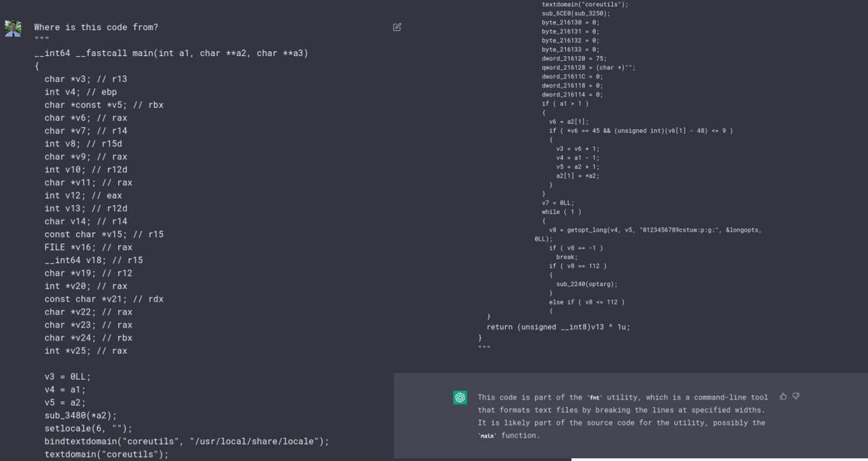Viewport: 868px width, 461px height.
Task: Click the 'FILE *v16; // rax' declaration line
Action: [x=88, y=247]
